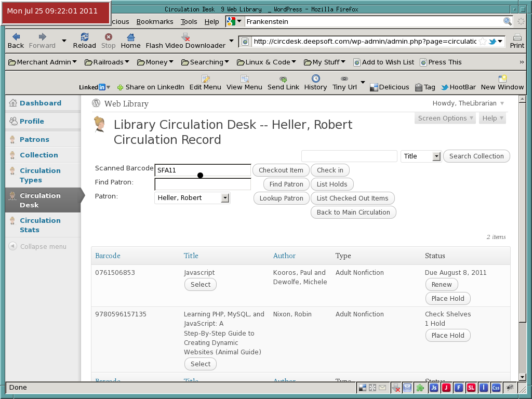532x399 pixels.
Task: Click Renew for the Javascript book
Action: [442, 285]
